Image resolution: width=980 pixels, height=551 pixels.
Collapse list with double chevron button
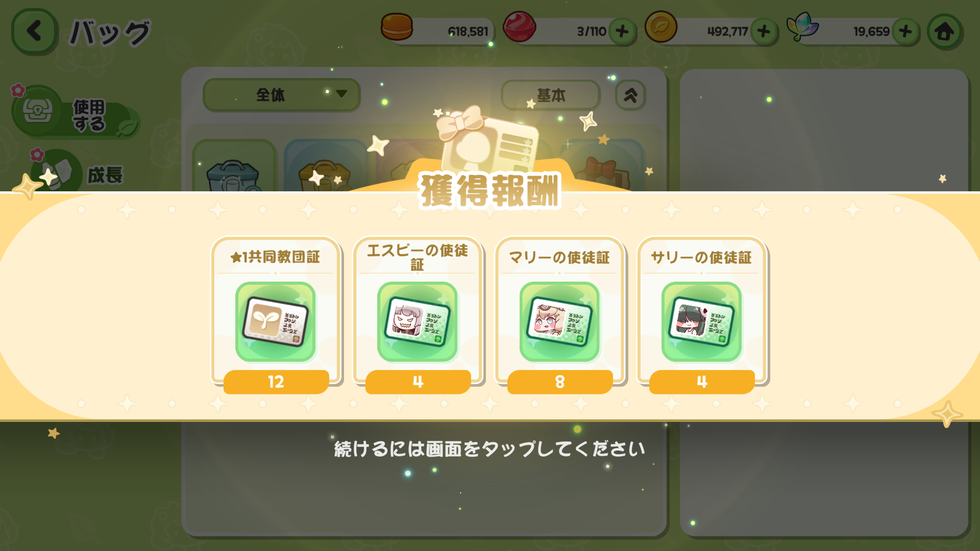630,95
